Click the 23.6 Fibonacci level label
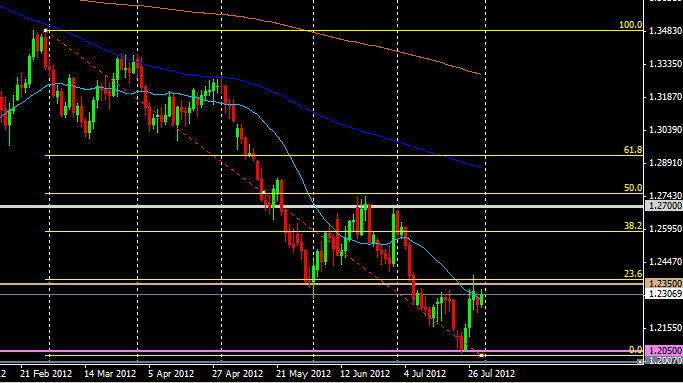683x383 pixels. [x=632, y=274]
